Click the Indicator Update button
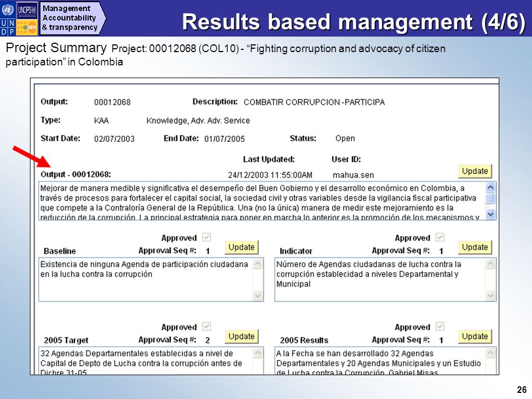This screenshot has height=399, width=532. tap(475, 247)
